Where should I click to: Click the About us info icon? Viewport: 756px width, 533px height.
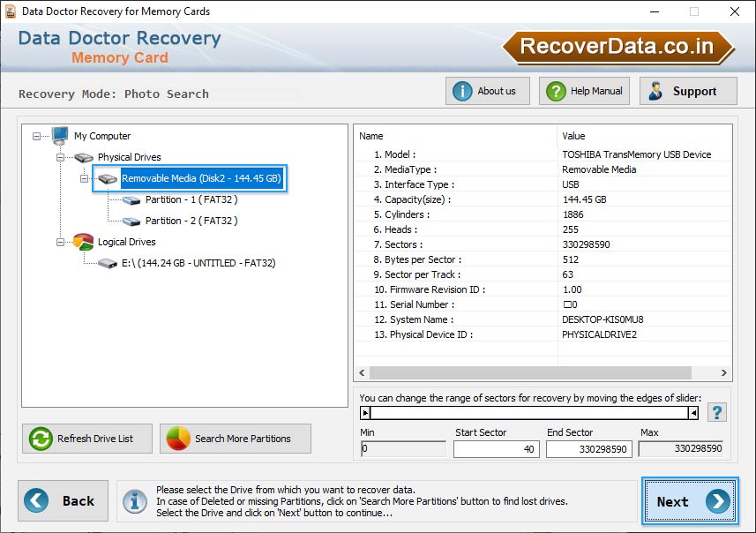point(462,91)
